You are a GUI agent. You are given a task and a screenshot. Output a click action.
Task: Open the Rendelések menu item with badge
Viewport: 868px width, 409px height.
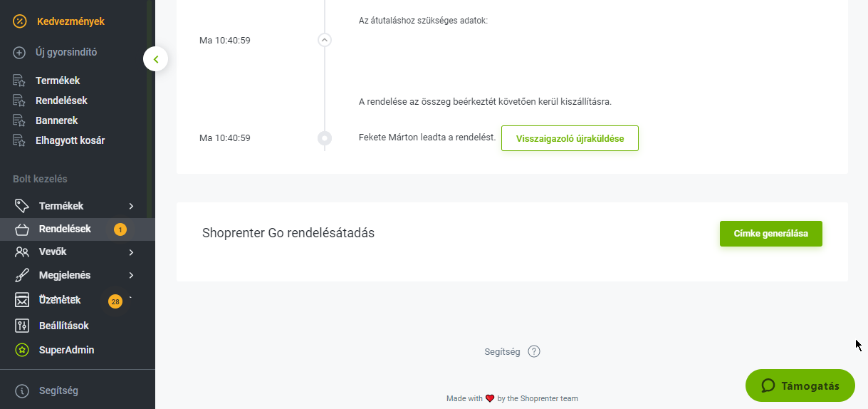click(78, 229)
